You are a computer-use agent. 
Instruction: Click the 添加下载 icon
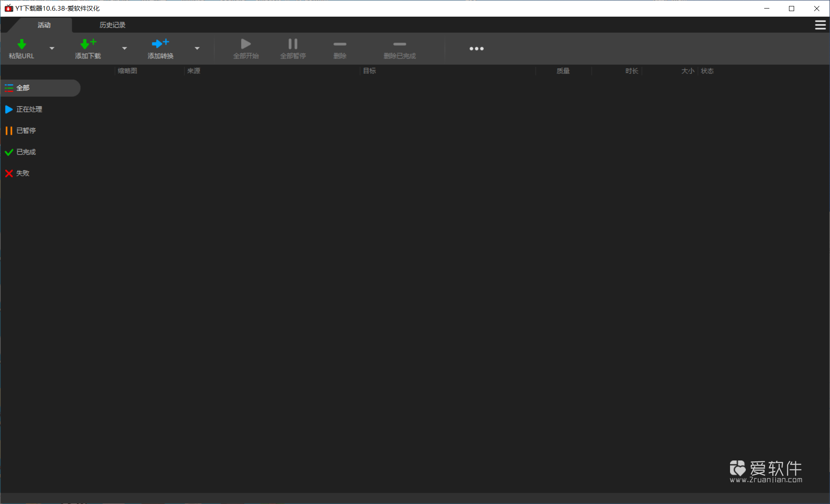88,44
